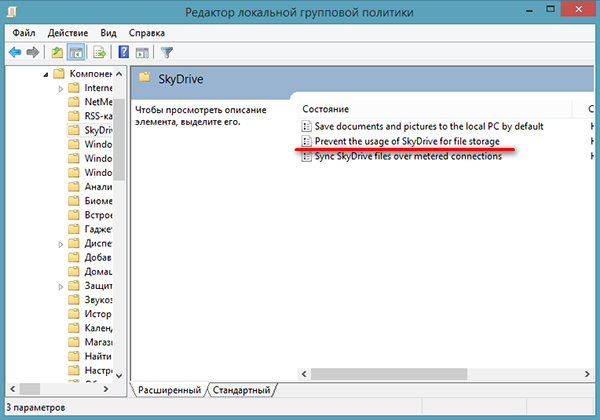Minimize the policy editor window

click(x=529, y=10)
